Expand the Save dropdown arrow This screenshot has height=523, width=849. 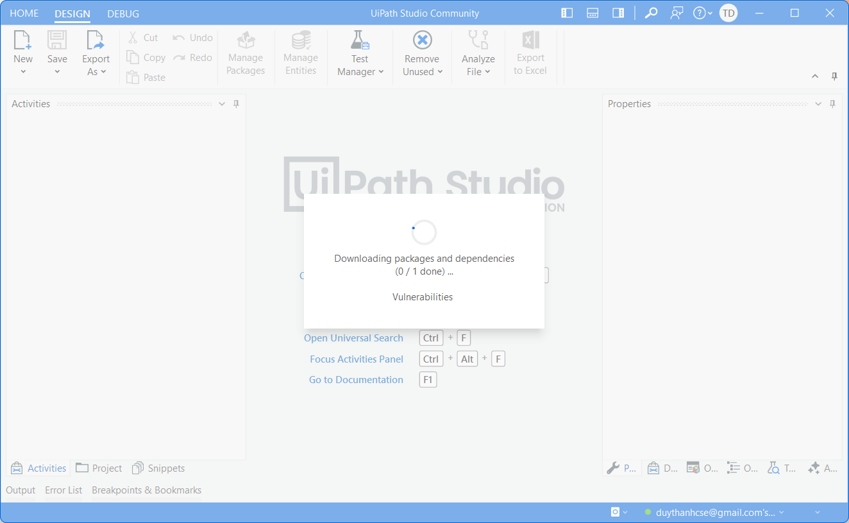(x=57, y=71)
